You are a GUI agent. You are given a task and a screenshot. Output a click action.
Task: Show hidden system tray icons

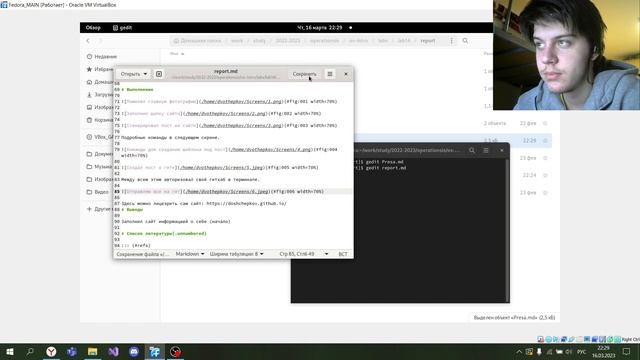pyautogui.click(x=519, y=352)
